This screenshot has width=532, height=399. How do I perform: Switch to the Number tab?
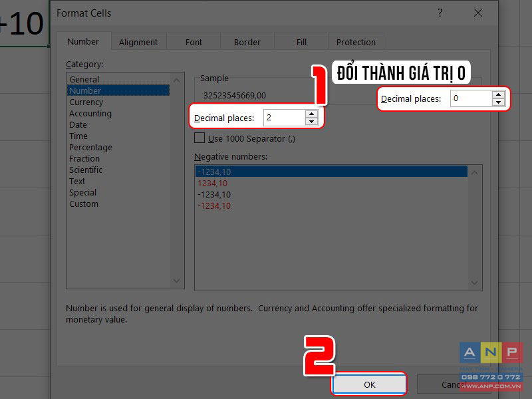tap(83, 41)
